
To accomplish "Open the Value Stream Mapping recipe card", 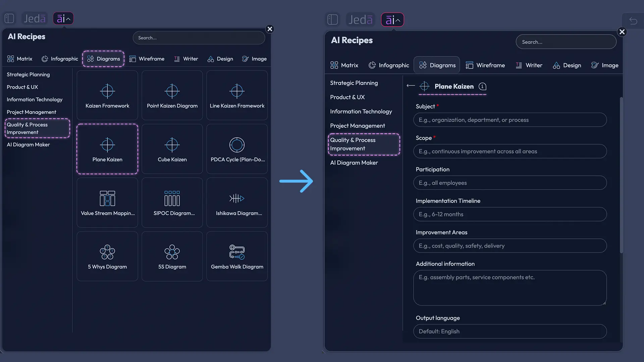I will click(107, 202).
